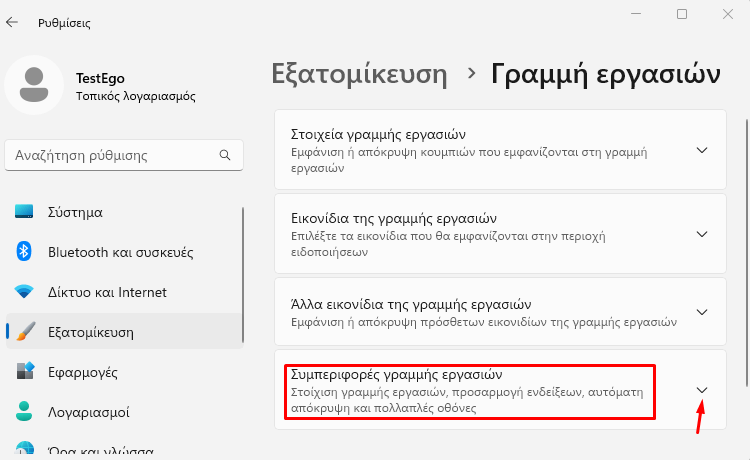This screenshot has height=460, width=750.
Task: Click the Bluetooth icon in sidebar
Action: (x=24, y=252)
